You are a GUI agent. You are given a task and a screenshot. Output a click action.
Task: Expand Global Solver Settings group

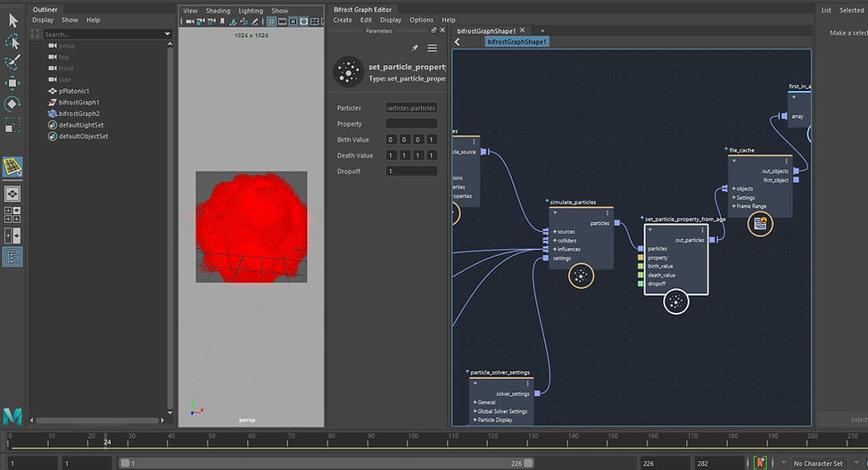[x=475, y=411]
